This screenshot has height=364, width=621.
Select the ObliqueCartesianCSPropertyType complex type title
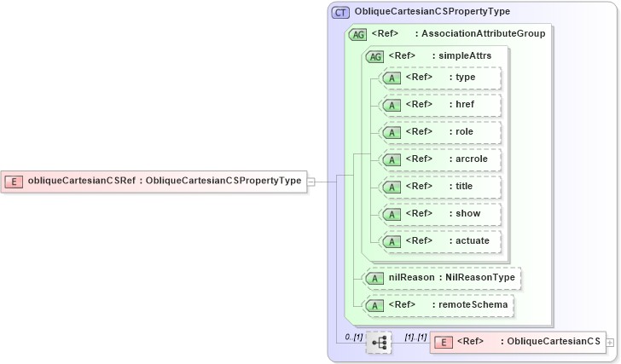click(432, 11)
